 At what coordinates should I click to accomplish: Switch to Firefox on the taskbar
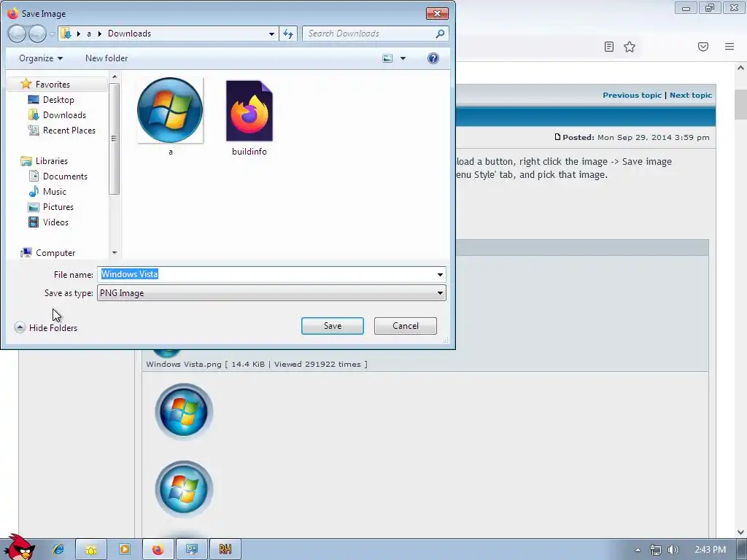pos(158,550)
